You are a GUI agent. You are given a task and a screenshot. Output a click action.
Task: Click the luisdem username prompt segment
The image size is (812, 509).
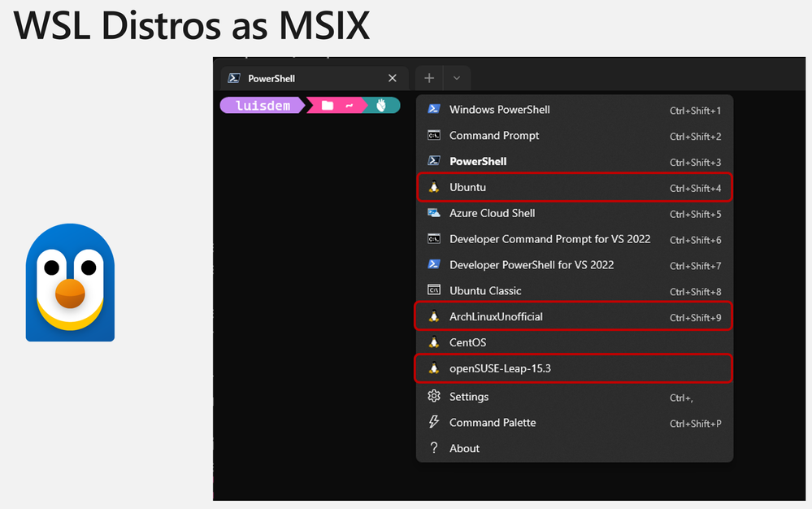point(262,106)
